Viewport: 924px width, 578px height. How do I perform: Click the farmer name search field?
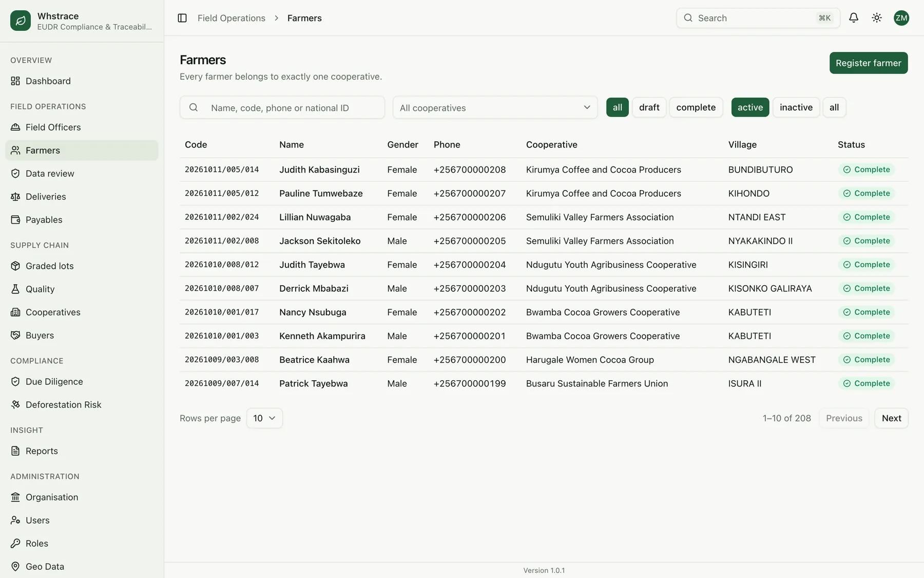(282, 107)
